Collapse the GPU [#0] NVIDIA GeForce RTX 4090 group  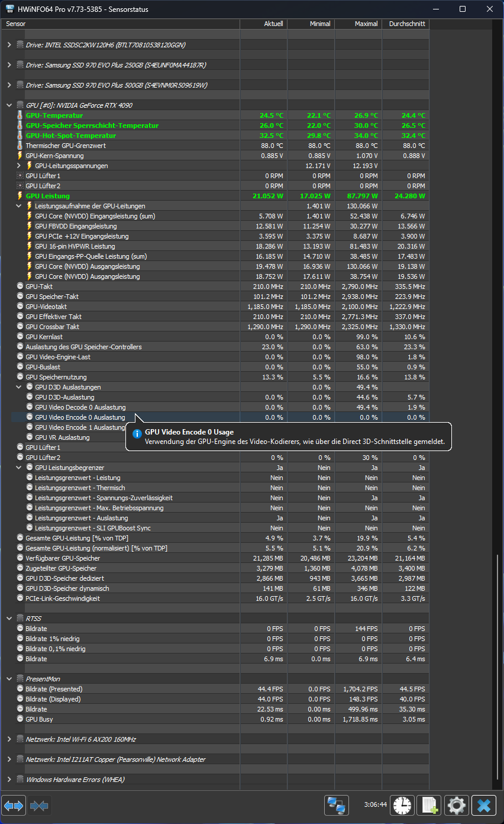(8, 105)
